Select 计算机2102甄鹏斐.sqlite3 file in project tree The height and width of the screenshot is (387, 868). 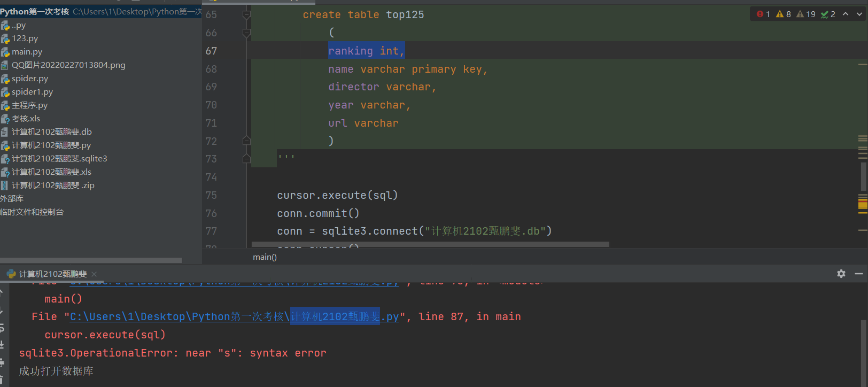(x=59, y=159)
